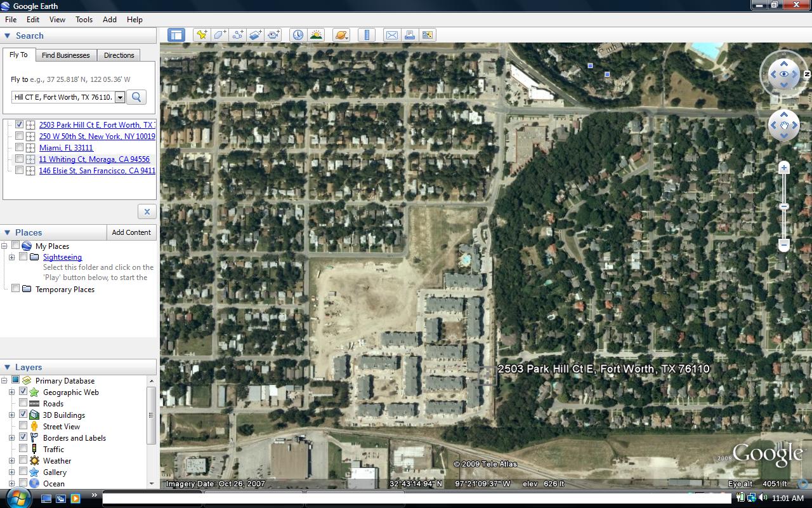Enable the Street View layer checkbox
Screen dimensions: 812x508
pyautogui.click(x=23, y=426)
